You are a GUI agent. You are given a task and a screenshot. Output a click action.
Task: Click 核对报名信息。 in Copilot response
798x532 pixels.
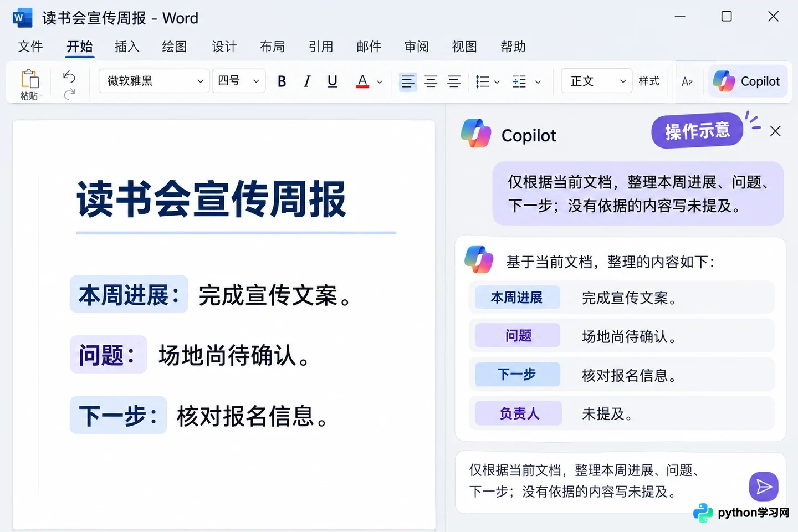(x=629, y=376)
